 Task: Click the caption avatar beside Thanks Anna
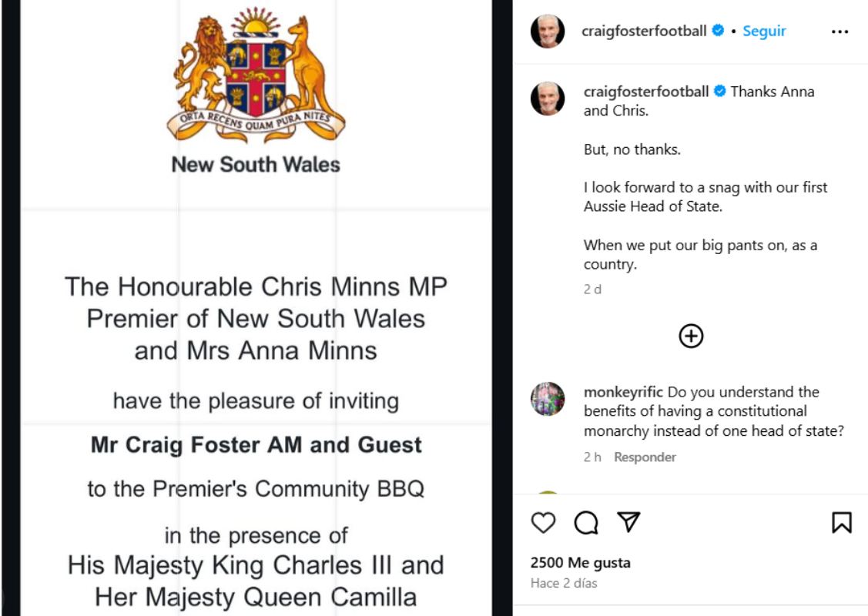[x=548, y=99]
